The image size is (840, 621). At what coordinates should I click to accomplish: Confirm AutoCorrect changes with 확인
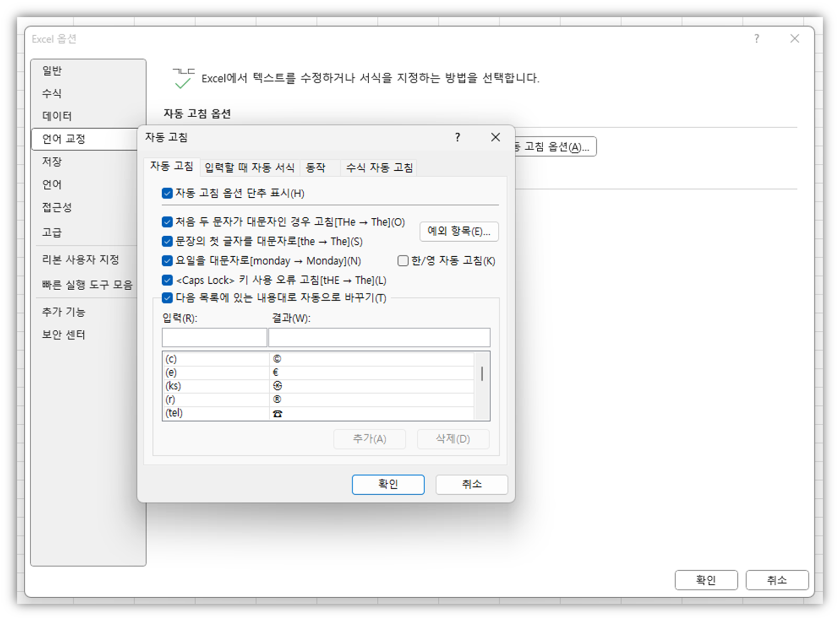(x=388, y=484)
